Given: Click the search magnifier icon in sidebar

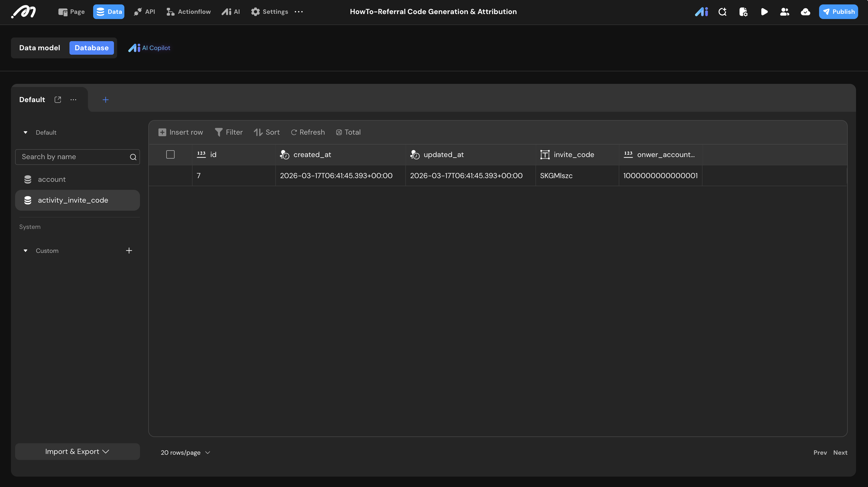Looking at the screenshot, I should (133, 157).
